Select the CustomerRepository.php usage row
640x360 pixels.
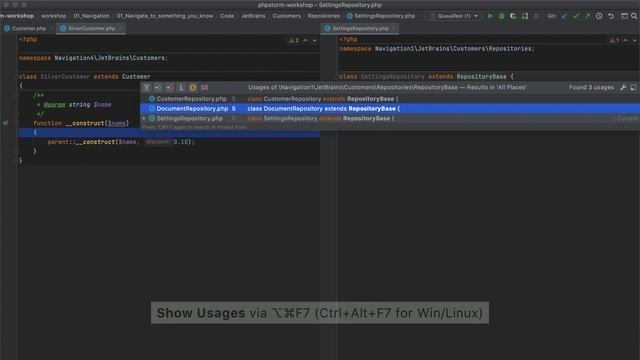pyautogui.click(x=390, y=99)
